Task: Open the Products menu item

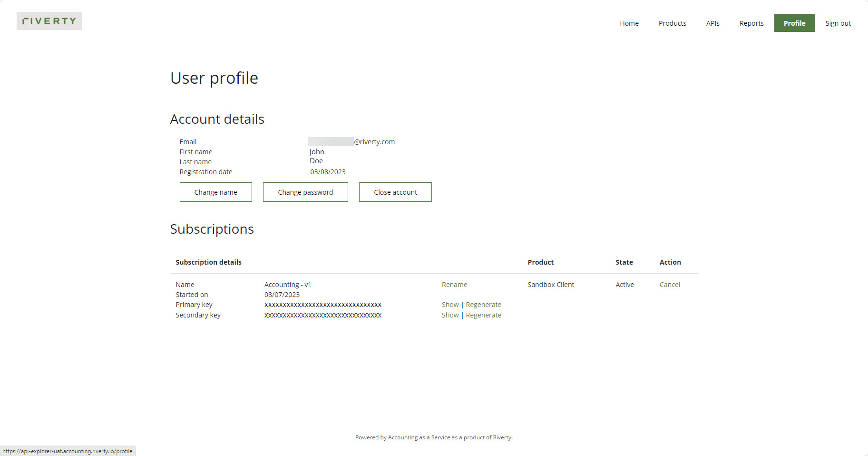Action: tap(672, 23)
